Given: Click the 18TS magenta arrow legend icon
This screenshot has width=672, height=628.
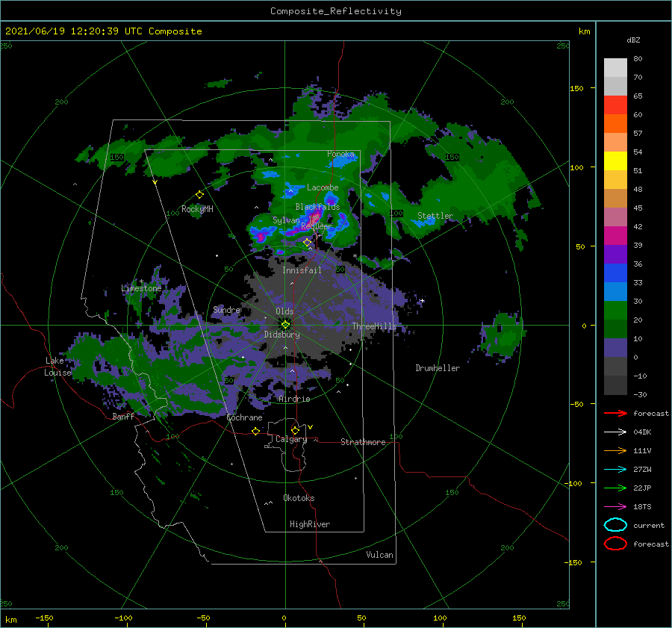Looking at the screenshot, I should click(615, 507).
